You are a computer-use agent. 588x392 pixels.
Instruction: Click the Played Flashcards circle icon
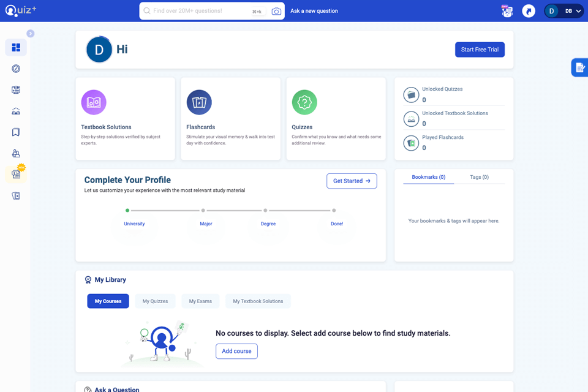(411, 143)
